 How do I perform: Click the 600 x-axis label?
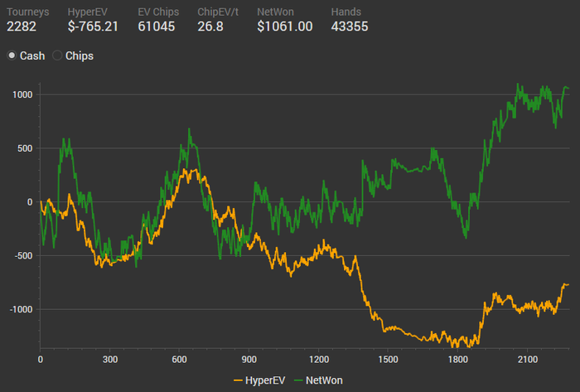point(179,360)
